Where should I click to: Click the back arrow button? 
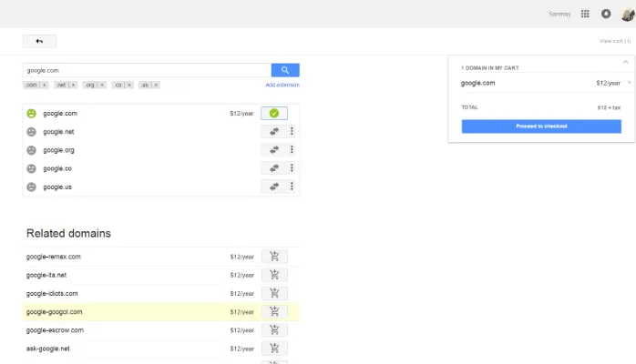pos(39,41)
